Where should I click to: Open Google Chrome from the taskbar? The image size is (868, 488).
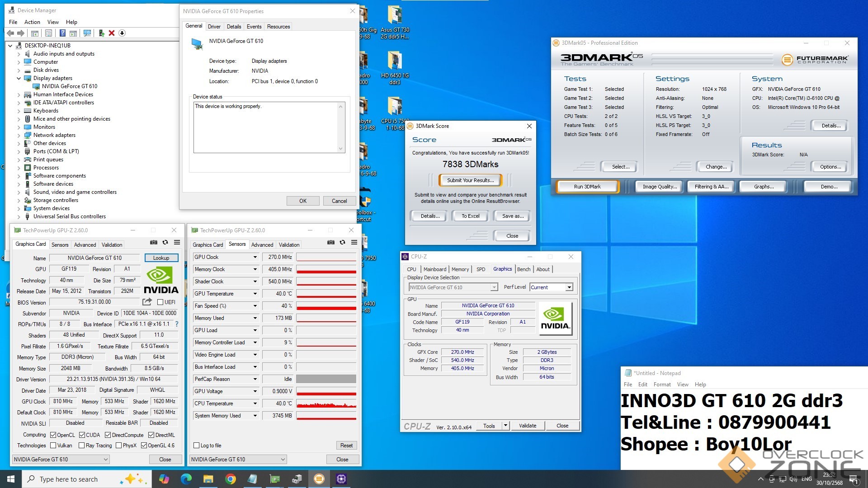click(x=231, y=479)
